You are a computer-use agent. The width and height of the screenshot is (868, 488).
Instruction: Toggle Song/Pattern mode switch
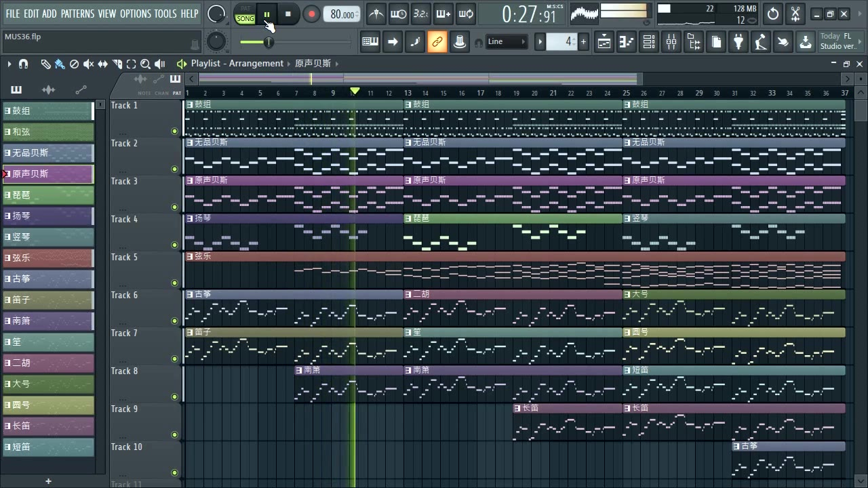pyautogui.click(x=245, y=14)
